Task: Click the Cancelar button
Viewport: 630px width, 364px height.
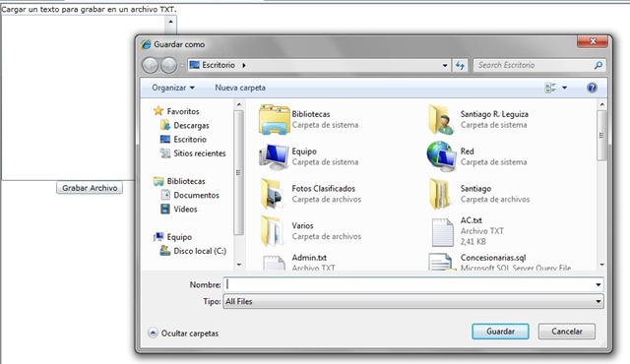Action: (x=567, y=332)
